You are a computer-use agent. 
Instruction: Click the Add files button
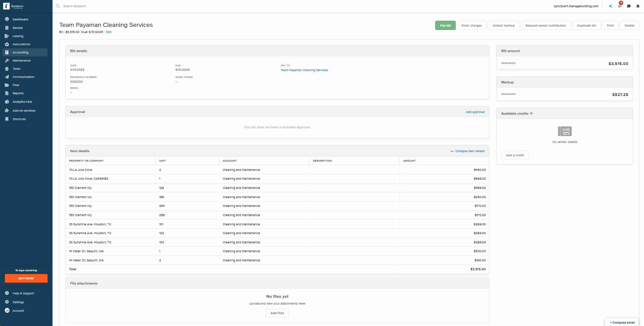click(277, 313)
